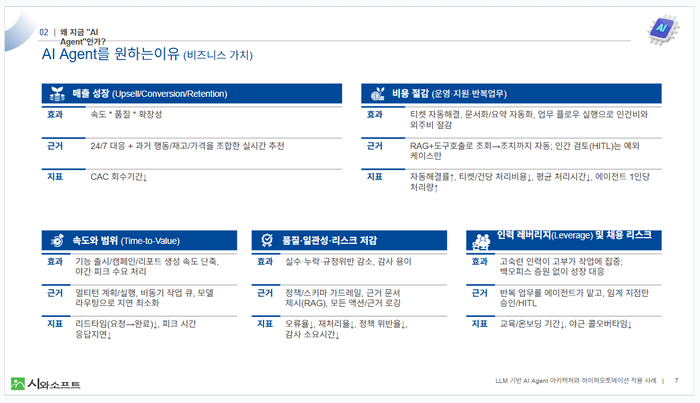Image resolution: width=700 pixels, height=403 pixels.
Task: Click page number 7 in footer
Action: [x=676, y=381]
